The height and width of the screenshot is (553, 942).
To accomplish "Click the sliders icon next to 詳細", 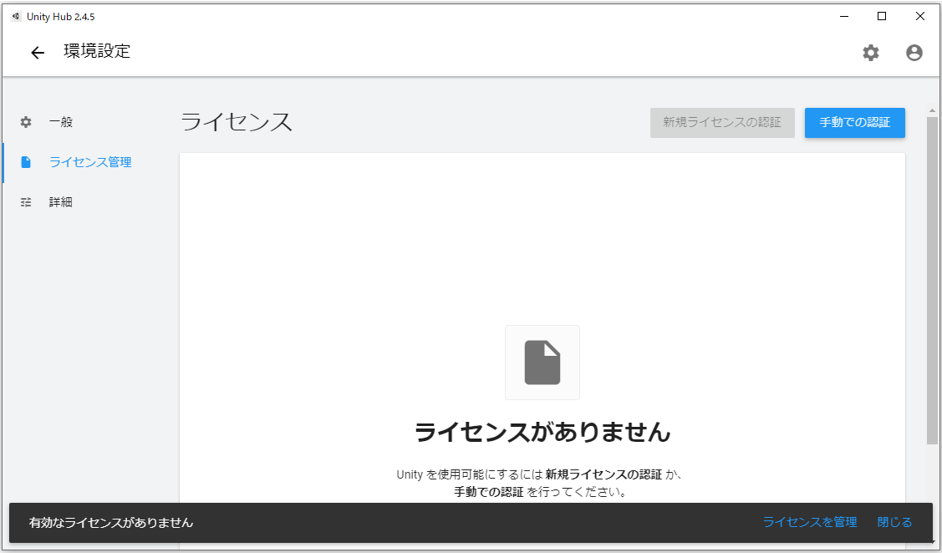I will point(26,202).
